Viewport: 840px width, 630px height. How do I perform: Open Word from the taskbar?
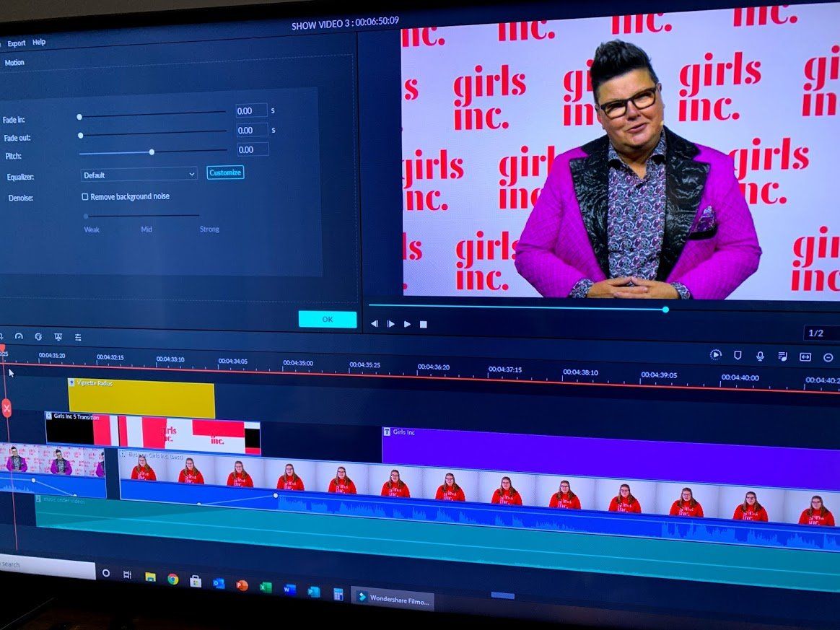coord(289,590)
